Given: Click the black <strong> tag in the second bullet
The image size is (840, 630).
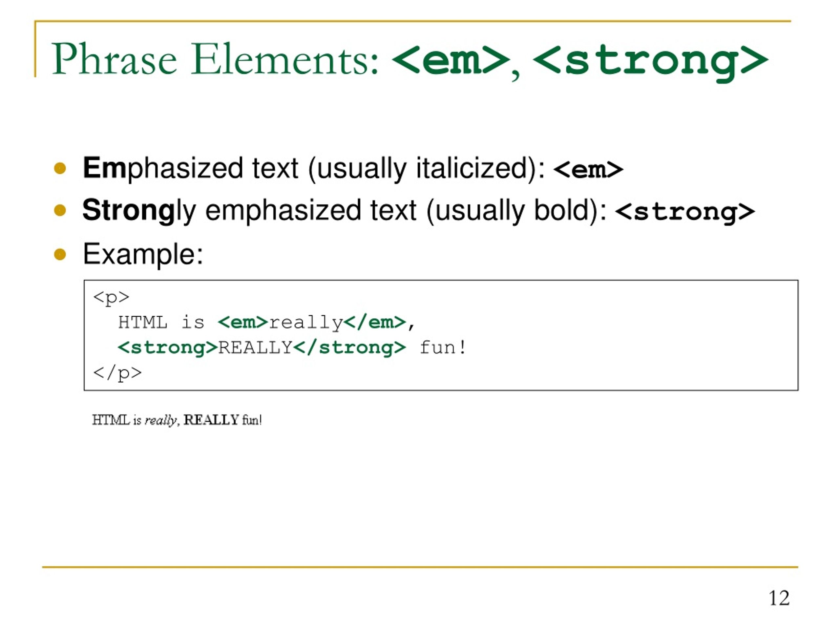Looking at the screenshot, I should click(x=685, y=212).
